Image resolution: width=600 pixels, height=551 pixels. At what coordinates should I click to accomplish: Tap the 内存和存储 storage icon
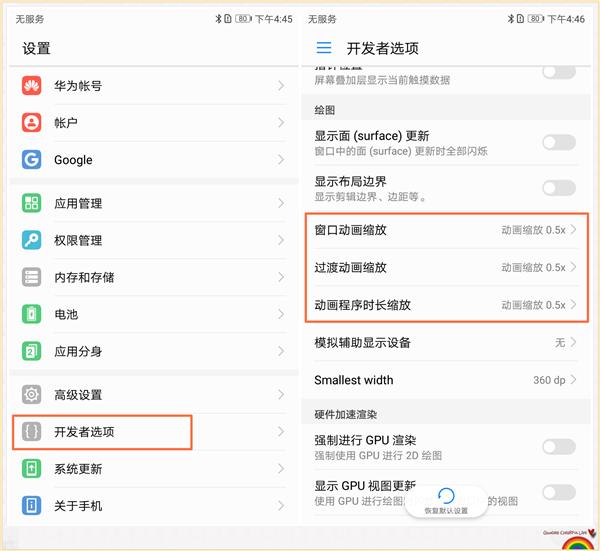31,277
